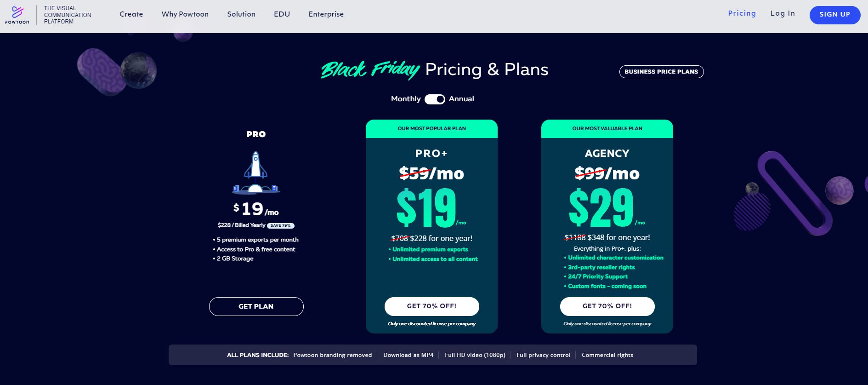The height and width of the screenshot is (385, 868).
Task: Toggle the Monthly/Annual billing switch
Action: (x=435, y=99)
